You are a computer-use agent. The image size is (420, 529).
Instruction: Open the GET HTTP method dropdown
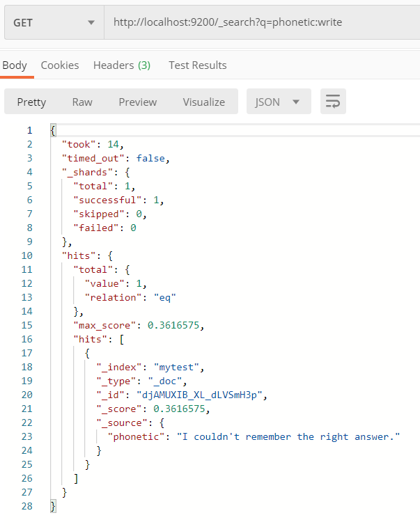point(54,22)
